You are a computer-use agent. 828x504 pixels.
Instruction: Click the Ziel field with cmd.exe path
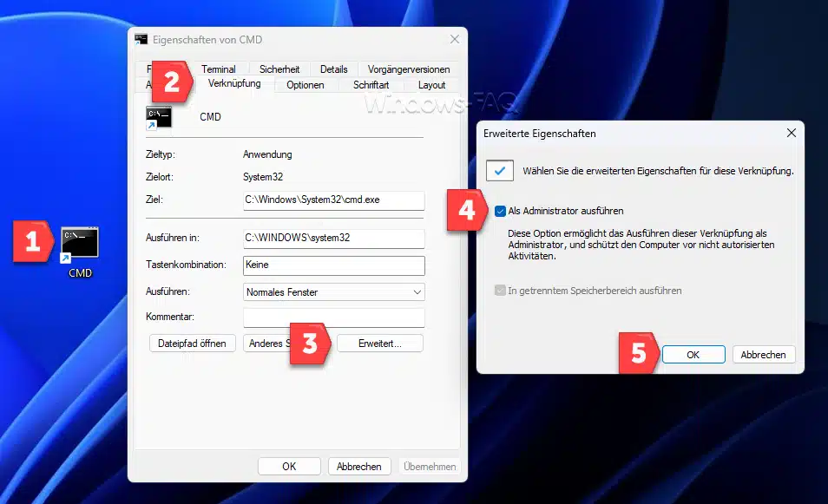click(334, 200)
